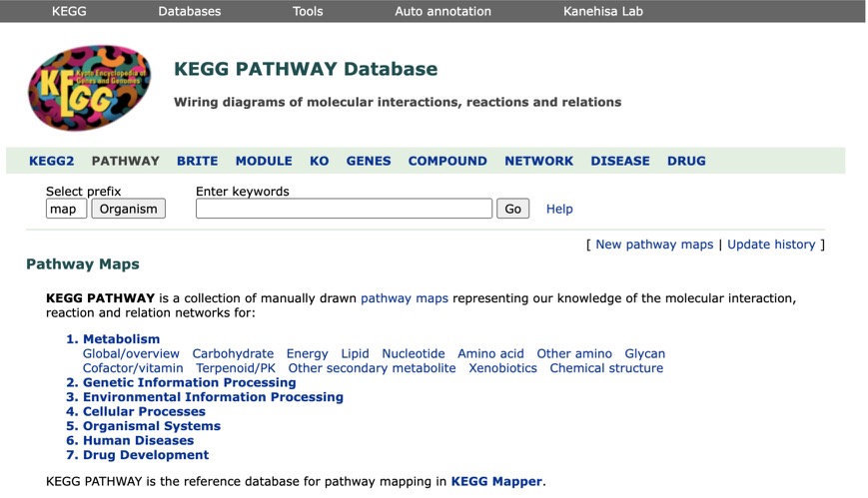This screenshot has width=868, height=498.
Task: Select the PATHWAY tab
Action: point(126,161)
